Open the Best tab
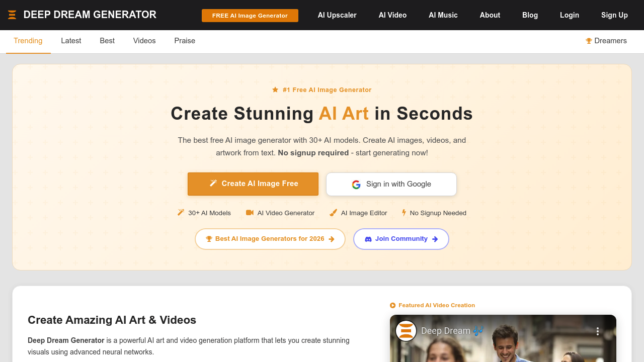 click(107, 41)
